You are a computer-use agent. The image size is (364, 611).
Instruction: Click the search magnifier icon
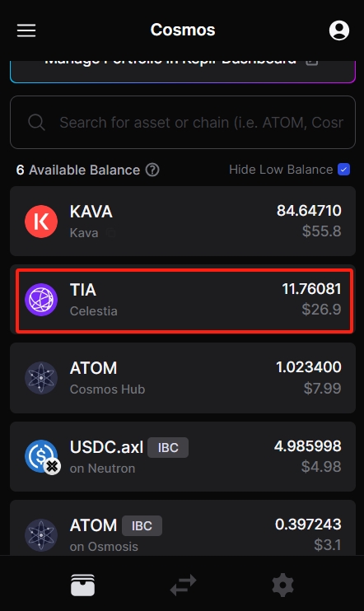pos(36,123)
